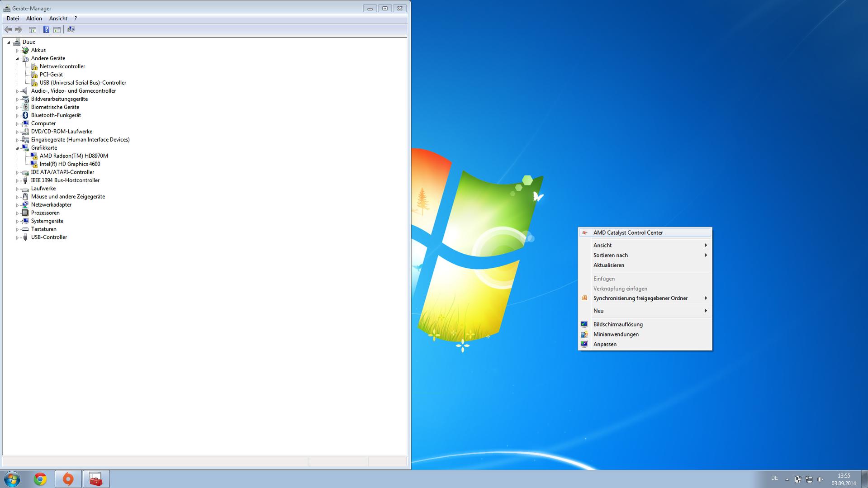Click the scan for hardware changes icon
This screenshot has width=868, height=488.
pyautogui.click(x=71, y=30)
